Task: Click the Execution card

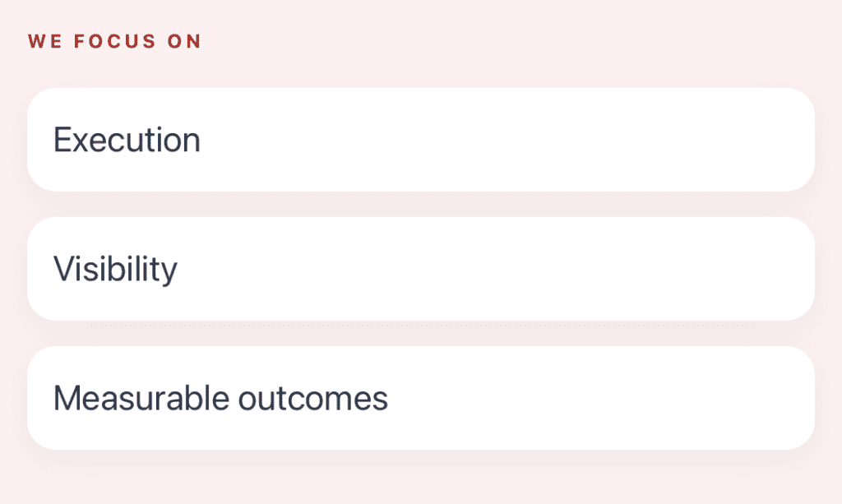Action: [420, 140]
